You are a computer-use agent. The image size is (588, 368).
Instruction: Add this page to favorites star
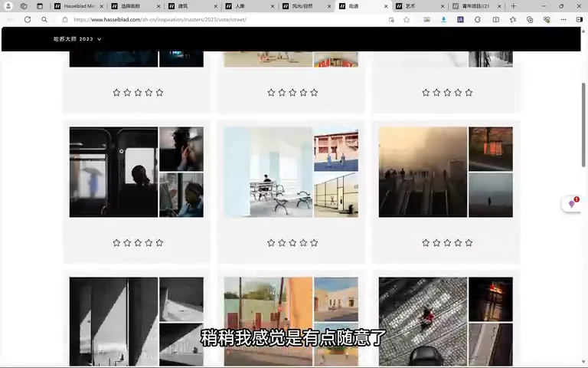click(407, 19)
